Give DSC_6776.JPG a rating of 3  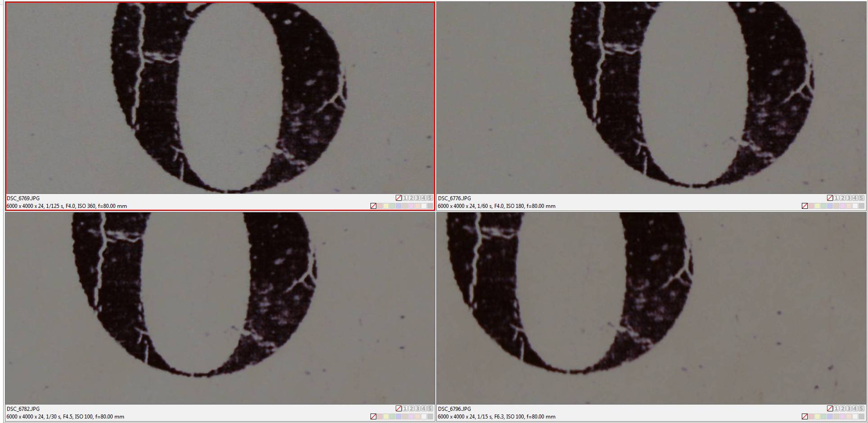tap(849, 198)
